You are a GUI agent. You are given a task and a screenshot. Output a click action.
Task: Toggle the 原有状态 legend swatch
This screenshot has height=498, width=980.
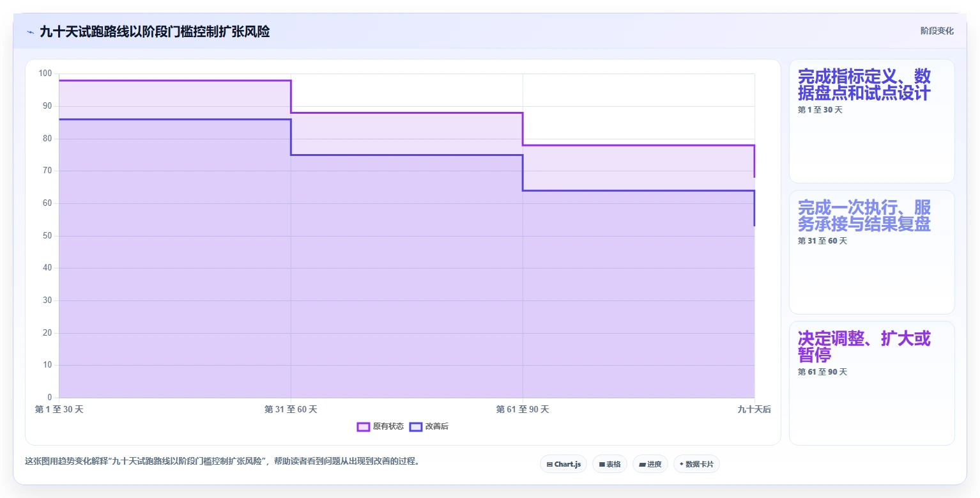[364, 426]
